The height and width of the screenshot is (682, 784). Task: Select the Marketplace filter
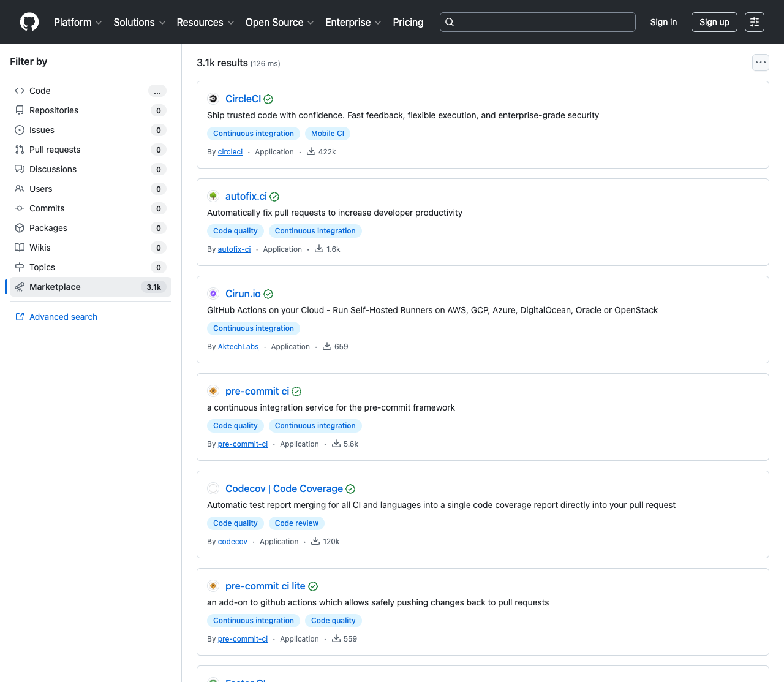coord(91,287)
